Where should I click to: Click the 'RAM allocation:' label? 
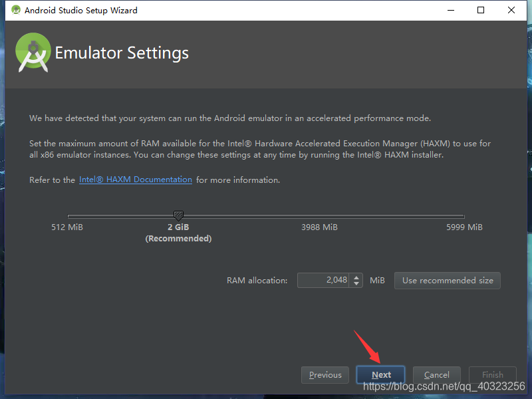pyautogui.click(x=257, y=281)
